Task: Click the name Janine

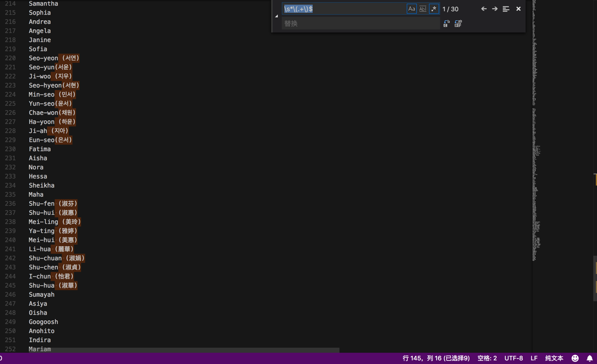Action: [x=39, y=40]
